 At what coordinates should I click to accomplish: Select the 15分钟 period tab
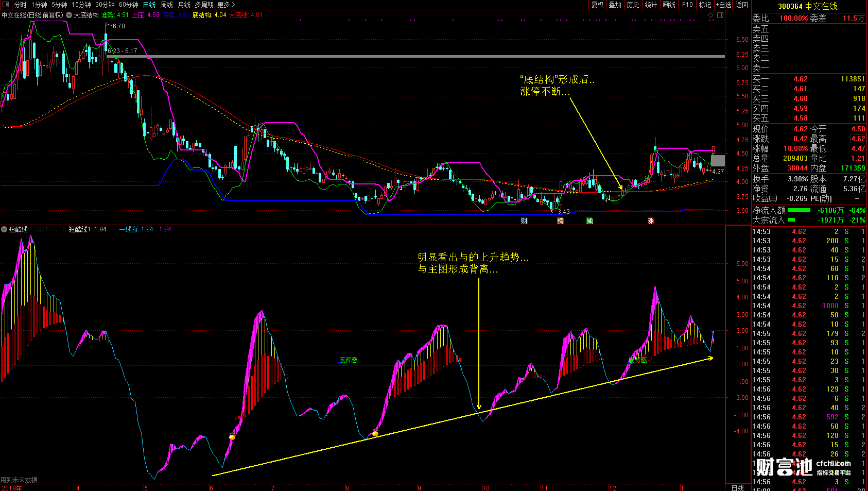(81, 5)
